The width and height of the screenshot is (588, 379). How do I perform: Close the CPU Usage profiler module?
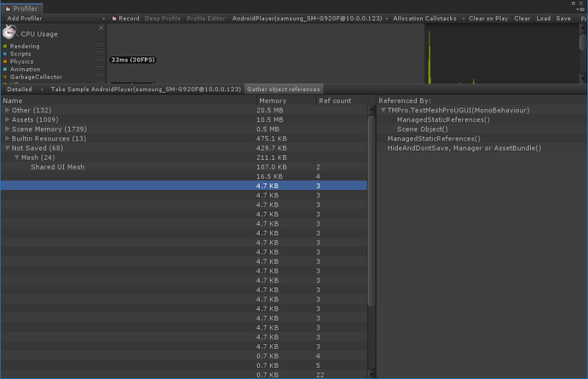101,28
